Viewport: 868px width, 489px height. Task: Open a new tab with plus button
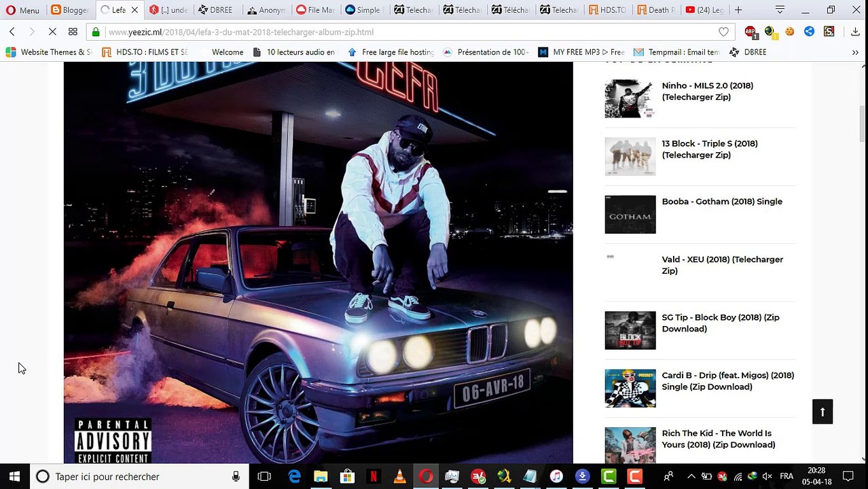pyautogui.click(x=738, y=10)
